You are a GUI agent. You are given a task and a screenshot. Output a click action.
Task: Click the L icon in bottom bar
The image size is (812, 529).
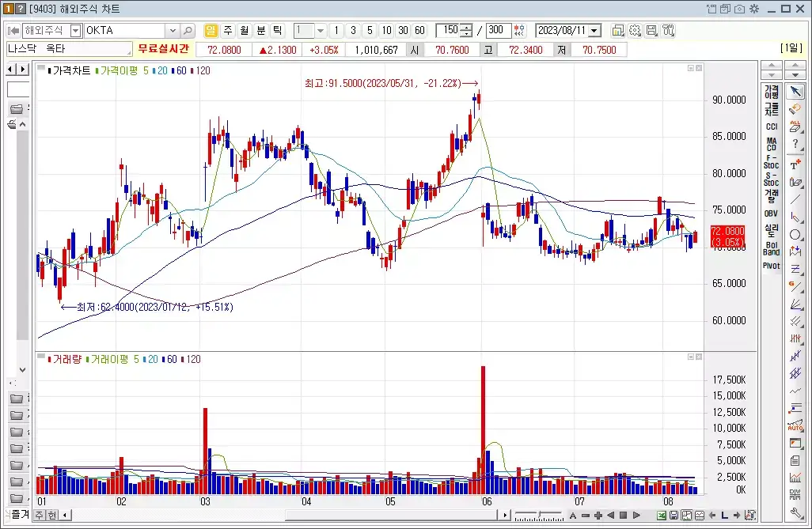724,515
